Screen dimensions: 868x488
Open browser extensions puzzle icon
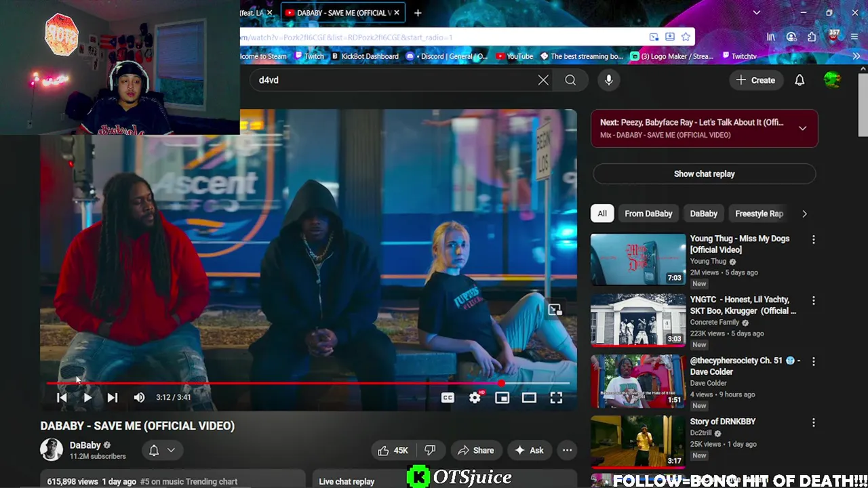pyautogui.click(x=812, y=37)
